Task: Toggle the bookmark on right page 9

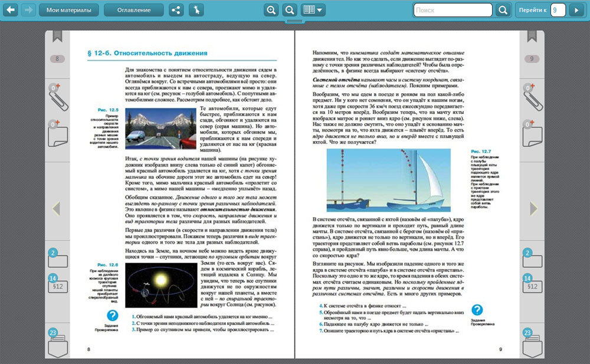Action: (x=532, y=38)
